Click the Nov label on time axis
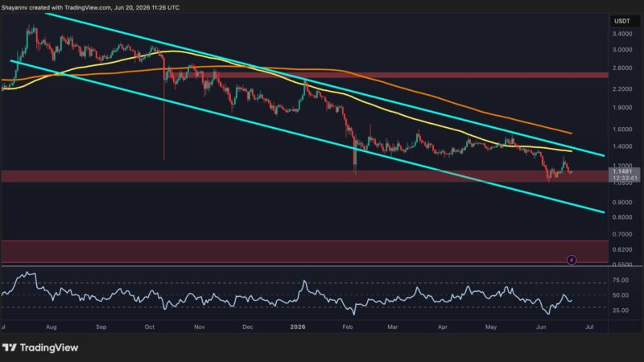This screenshot has width=644, height=362. click(x=199, y=327)
